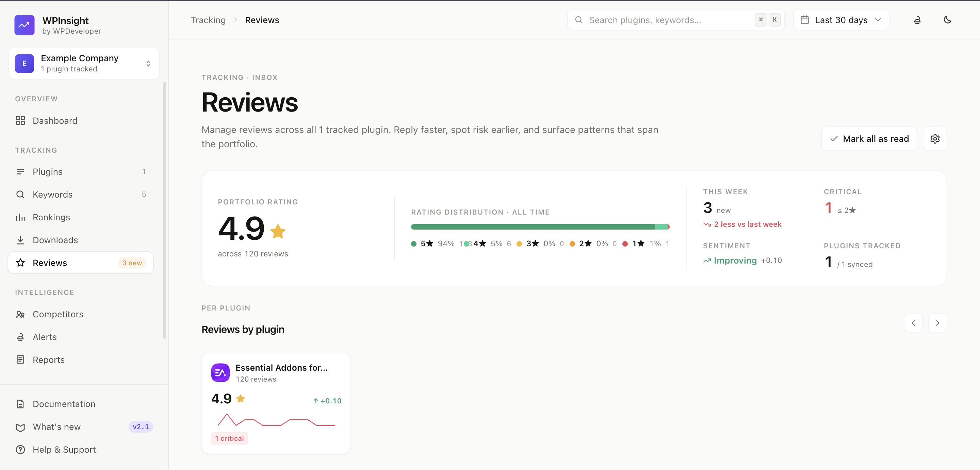This screenshot has width=980, height=470.
Task: Open notifications bell in top bar
Action: (x=917, y=20)
